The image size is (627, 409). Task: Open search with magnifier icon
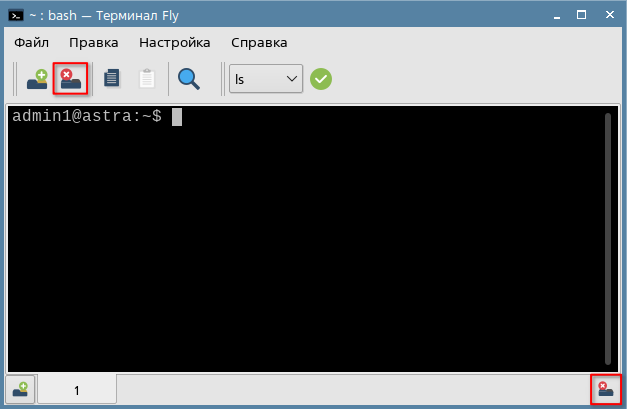[x=189, y=79]
